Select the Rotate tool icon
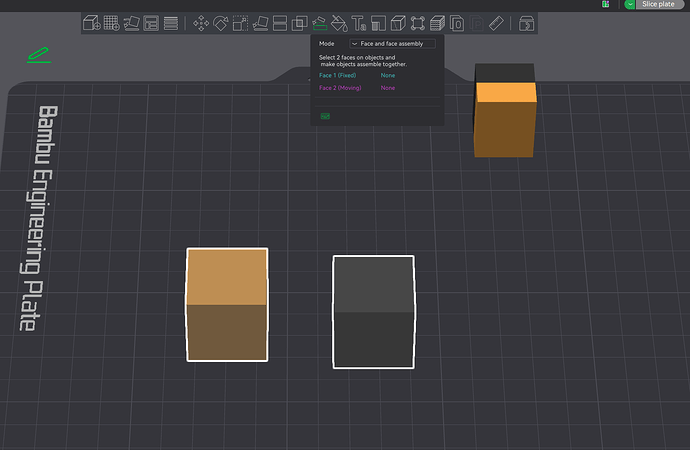 point(220,23)
